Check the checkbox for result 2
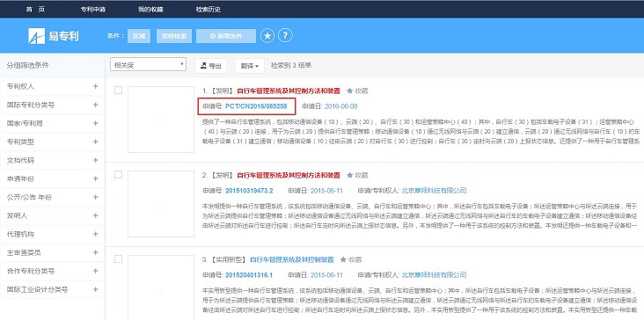 [118, 175]
